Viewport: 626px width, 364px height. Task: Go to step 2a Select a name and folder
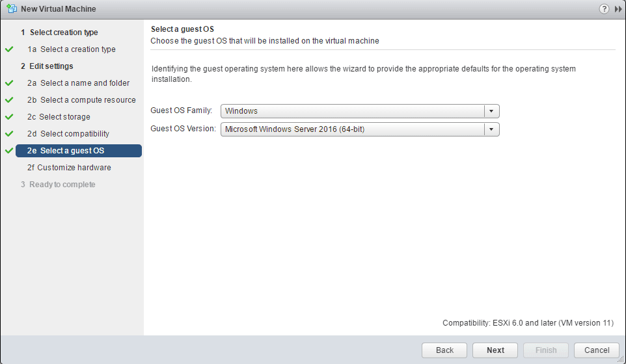[78, 83]
